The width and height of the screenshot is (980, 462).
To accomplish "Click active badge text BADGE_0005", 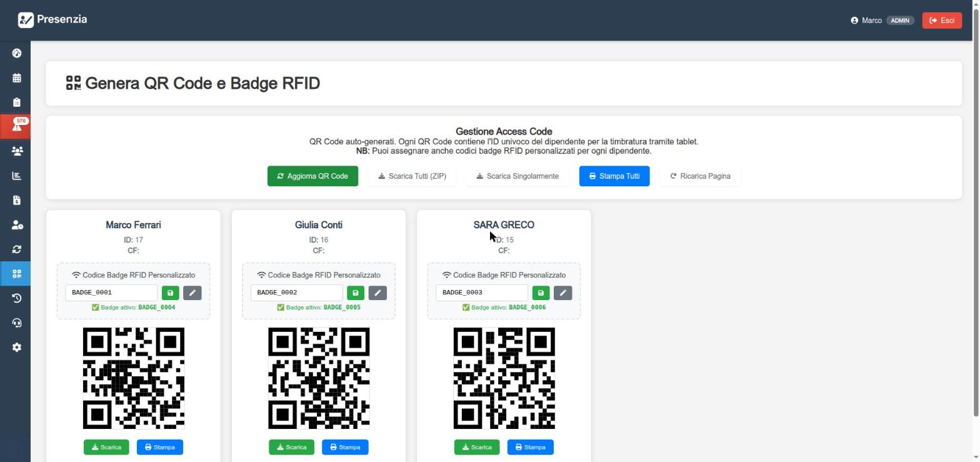I will tap(342, 308).
